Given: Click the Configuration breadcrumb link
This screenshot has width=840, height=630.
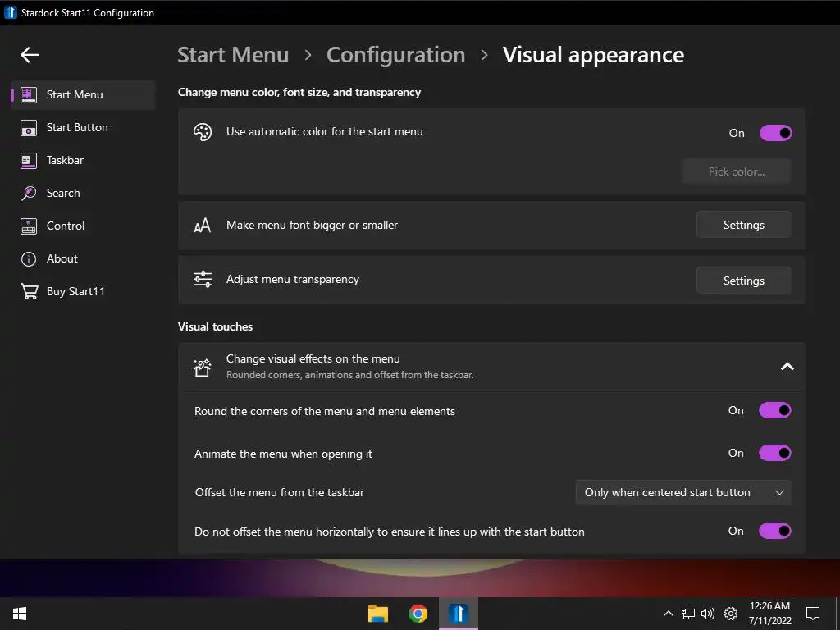Looking at the screenshot, I should pyautogui.click(x=396, y=55).
